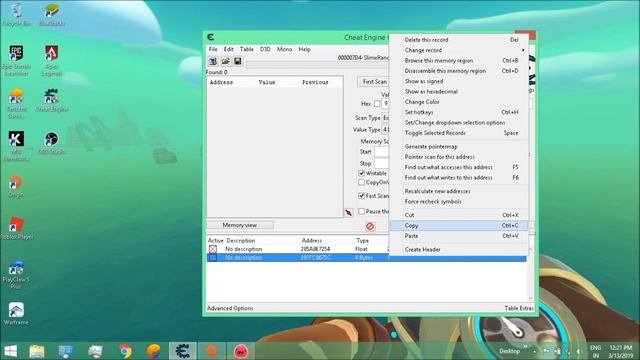This screenshot has height=360, width=640.
Task: Open the Table menu
Action: 247,49
